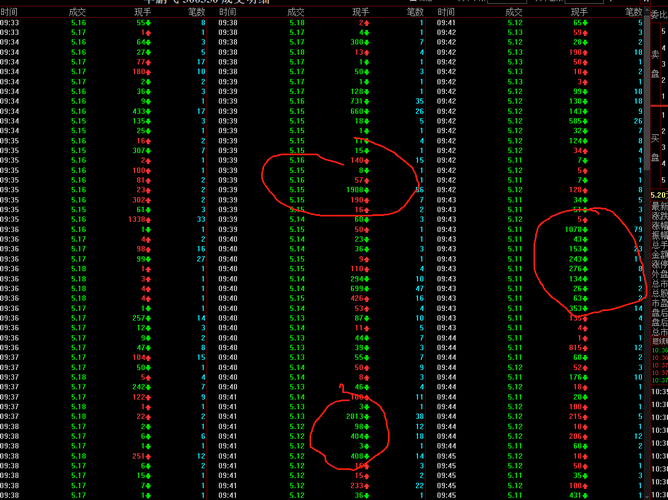The width and height of the screenshot is (668, 500).
Task: Select the 294 volume trade at 09:40
Action: pyautogui.click(x=360, y=279)
